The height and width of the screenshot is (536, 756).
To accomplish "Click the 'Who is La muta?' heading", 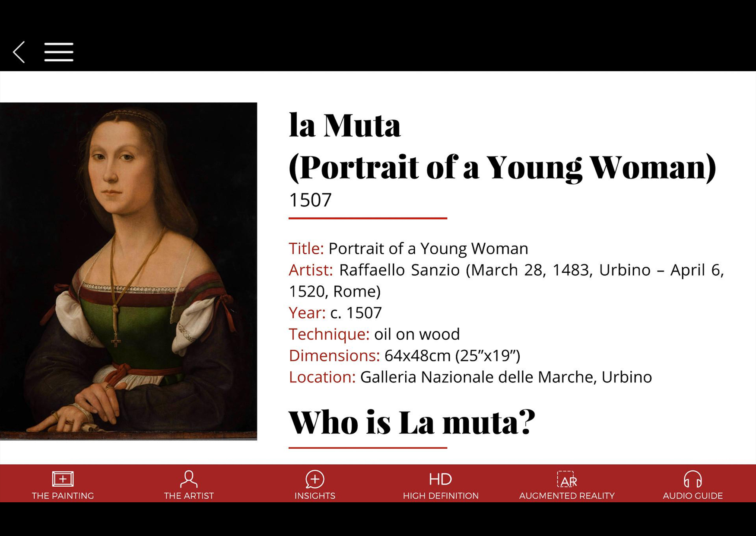I will click(x=411, y=422).
